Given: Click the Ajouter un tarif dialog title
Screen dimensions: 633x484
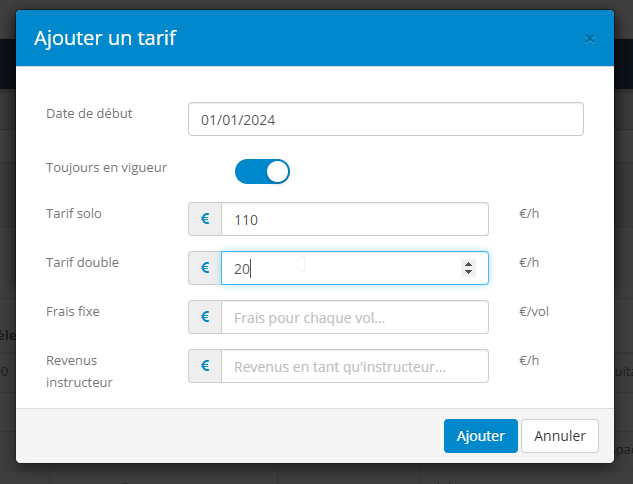Looking at the screenshot, I should (105, 38).
